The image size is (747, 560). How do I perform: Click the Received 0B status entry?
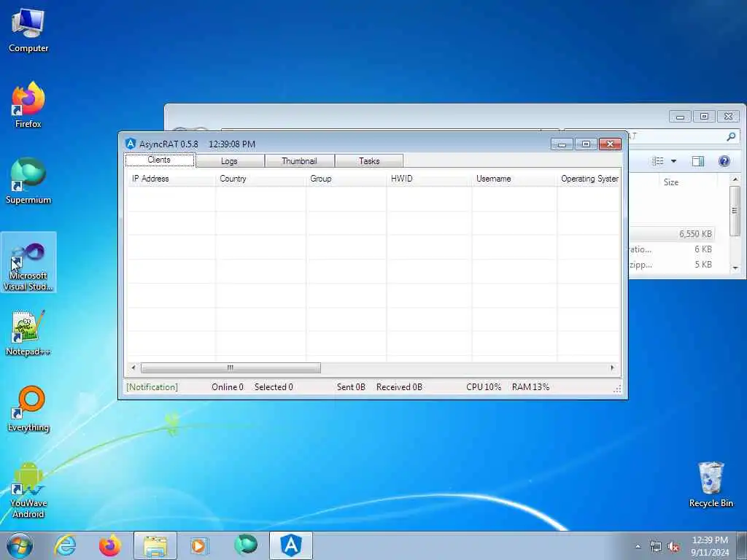tap(399, 387)
